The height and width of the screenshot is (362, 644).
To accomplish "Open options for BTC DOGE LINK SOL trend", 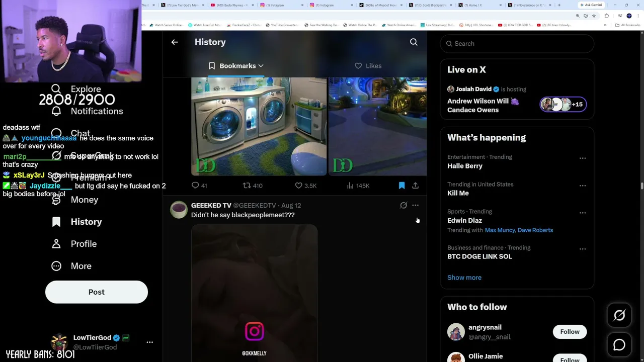I will click(x=583, y=249).
